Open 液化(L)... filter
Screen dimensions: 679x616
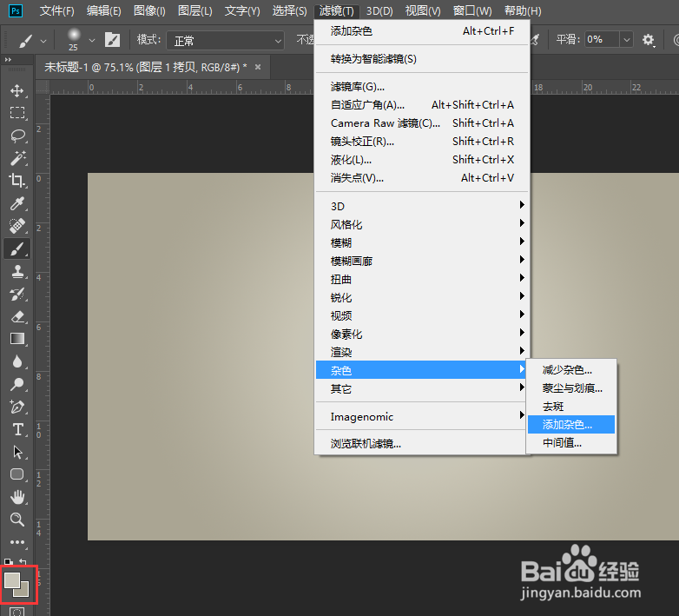coord(421,159)
